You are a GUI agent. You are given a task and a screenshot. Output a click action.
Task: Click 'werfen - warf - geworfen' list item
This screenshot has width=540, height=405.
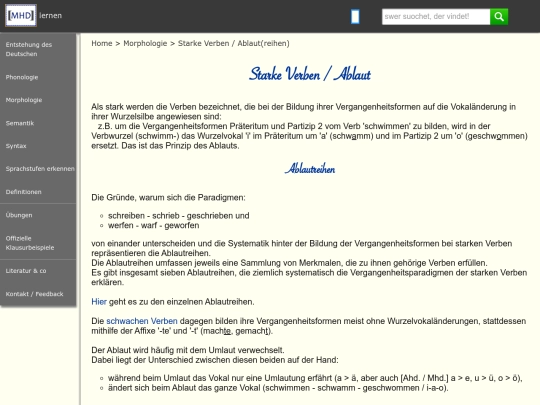154,225
